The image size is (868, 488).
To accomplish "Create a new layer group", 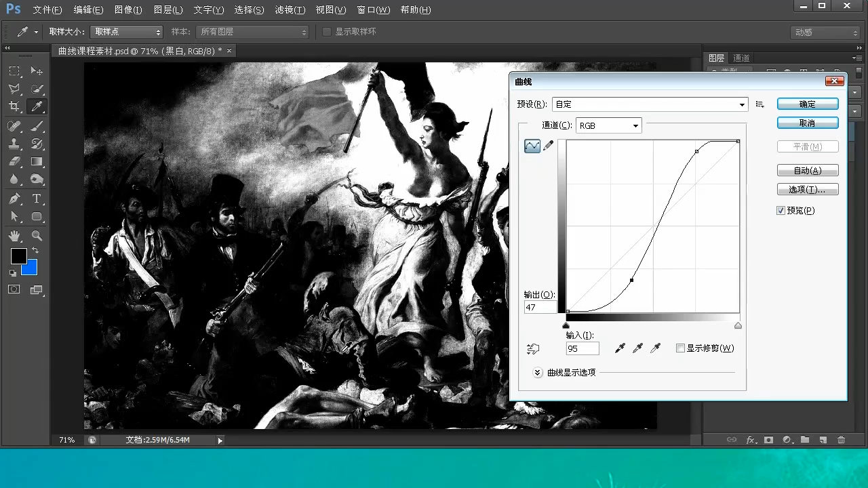I will (x=805, y=440).
